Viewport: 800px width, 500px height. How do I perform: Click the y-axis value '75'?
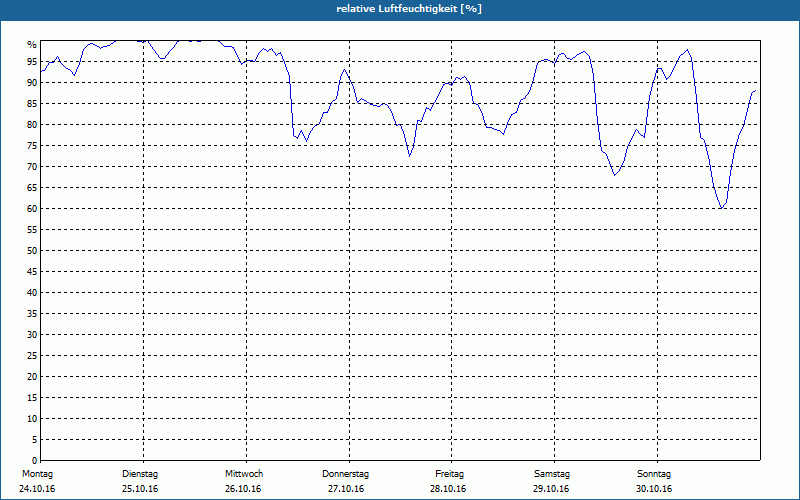pyautogui.click(x=32, y=146)
